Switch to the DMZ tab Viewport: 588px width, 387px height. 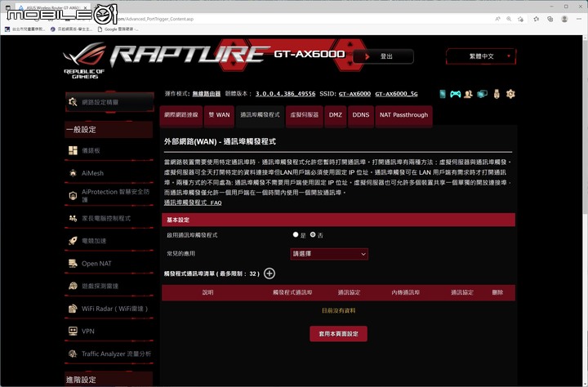pos(336,116)
